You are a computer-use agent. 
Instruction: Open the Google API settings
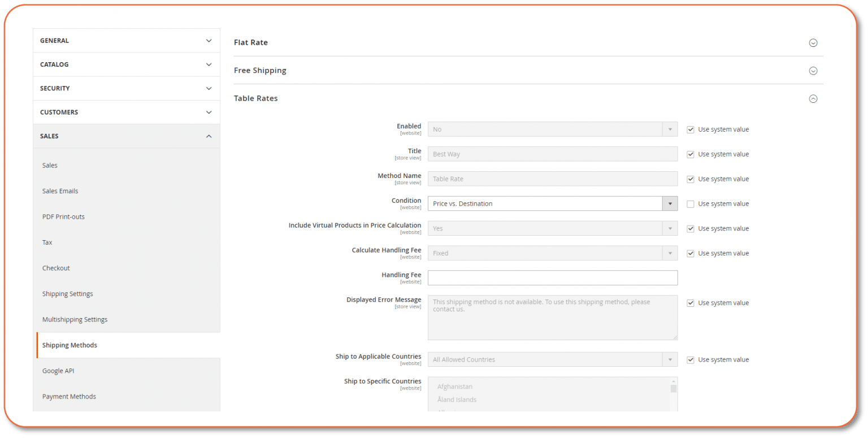pos(58,370)
